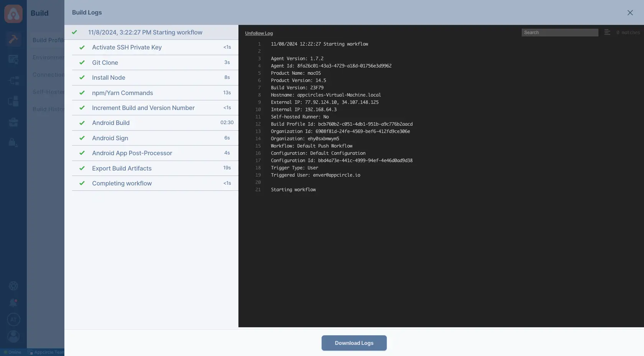This screenshot has height=356, width=644.
Task: Click the Appcircle Team status bar entry
Action: click(46, 353)
